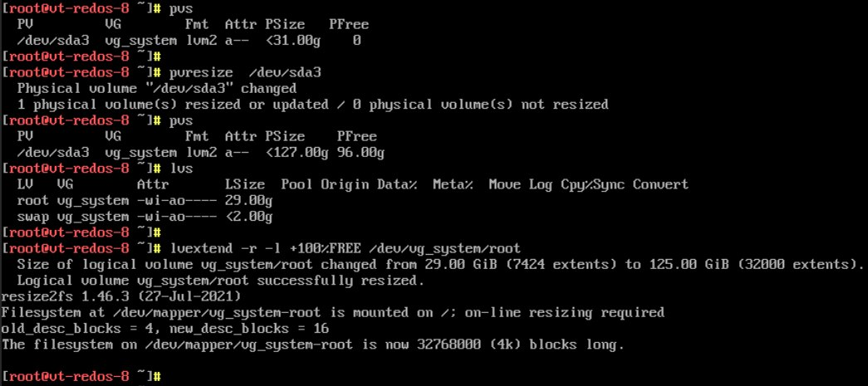868x386 pixels.
Task: Click the 29.00g root LSize value
Action: tap(250, 200)
